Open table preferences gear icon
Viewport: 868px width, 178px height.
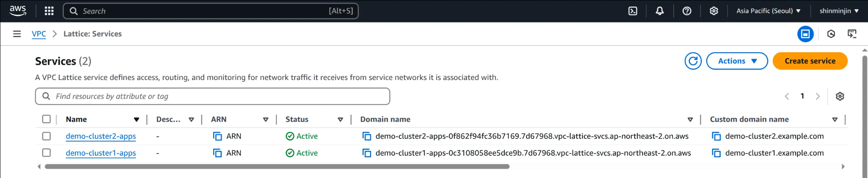tap(840, 96)
